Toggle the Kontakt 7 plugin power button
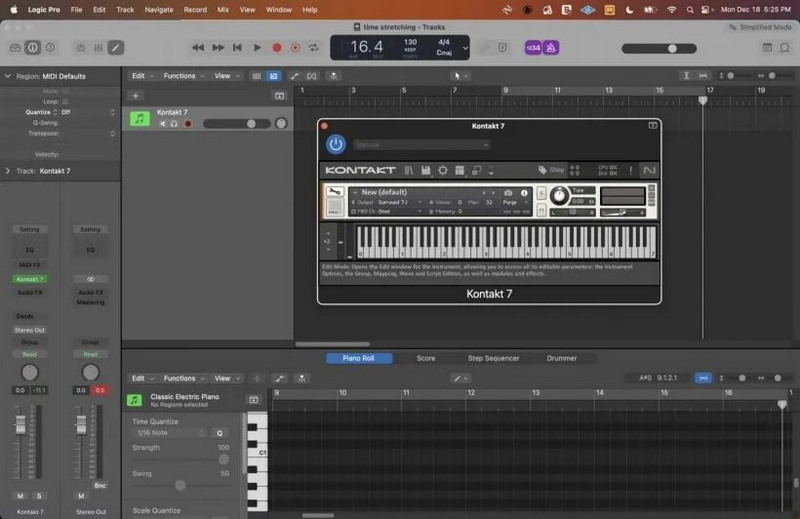The image size is (800, 519). (335, 144)
